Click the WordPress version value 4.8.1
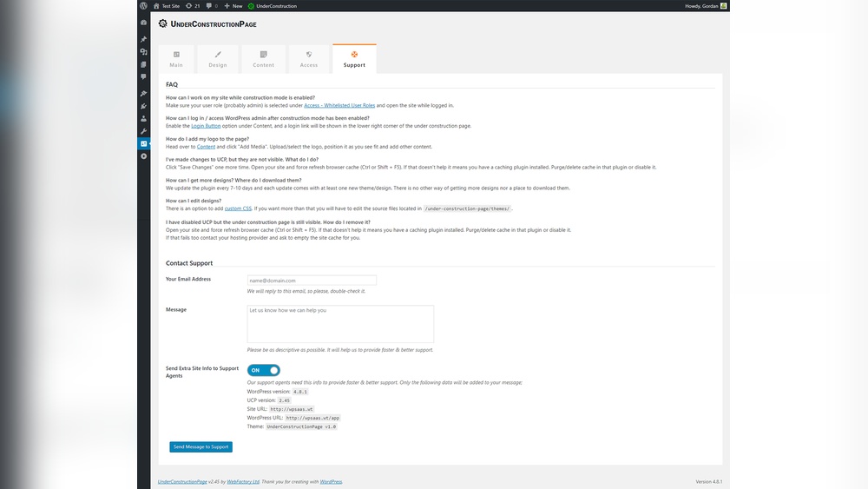The image size is (868, 489). pos(300,392)
